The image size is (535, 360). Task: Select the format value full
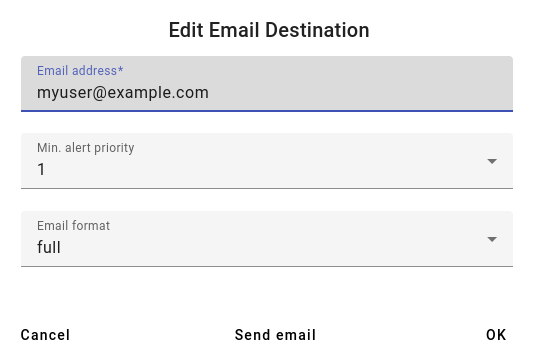pos(49,247)
